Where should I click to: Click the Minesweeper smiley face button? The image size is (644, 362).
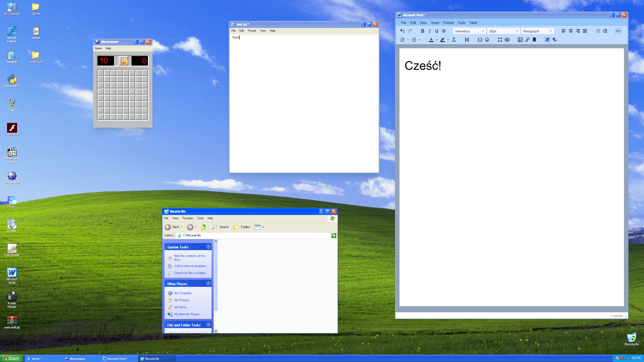coord(124,61)
